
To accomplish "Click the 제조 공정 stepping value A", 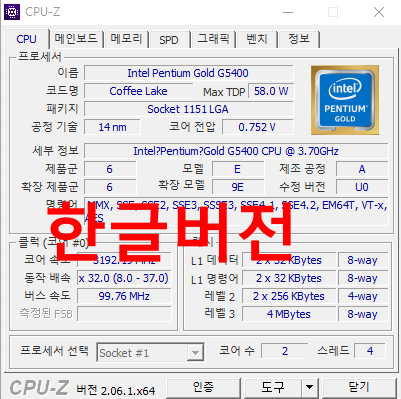I will tap(362, 169).
